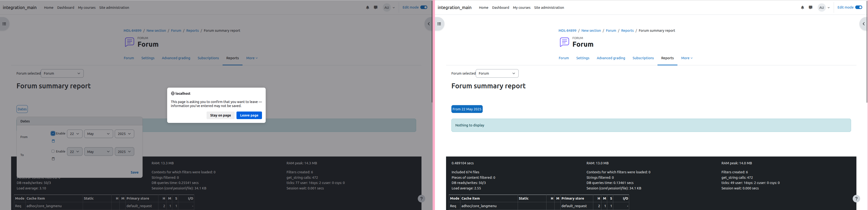Click help question mark in left window
Image resolution: width=868 pixels, height=210 pixels.
click(421, 199)
